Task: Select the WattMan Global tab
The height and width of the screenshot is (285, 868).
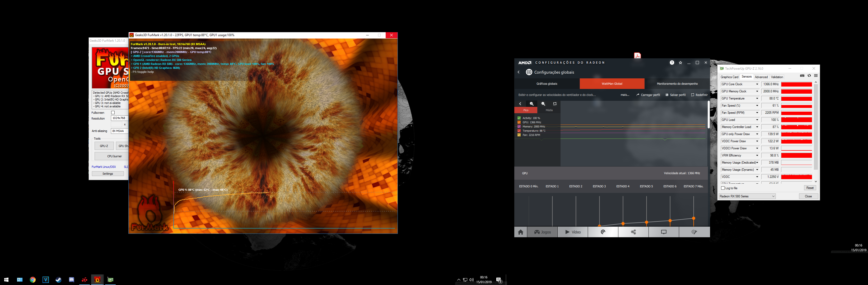Action: pyautogui.click(x=612, y=84)
